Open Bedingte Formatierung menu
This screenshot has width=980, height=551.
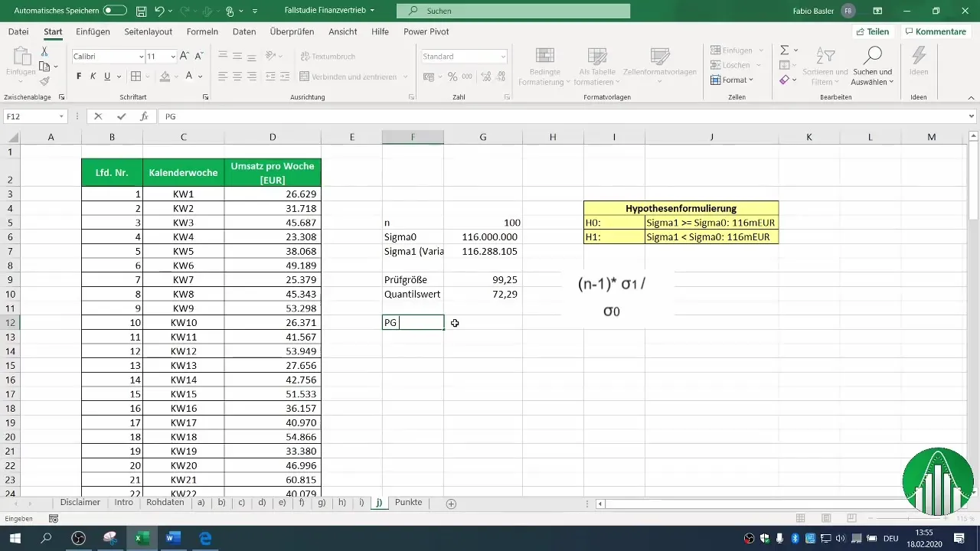tap(544, 67)
